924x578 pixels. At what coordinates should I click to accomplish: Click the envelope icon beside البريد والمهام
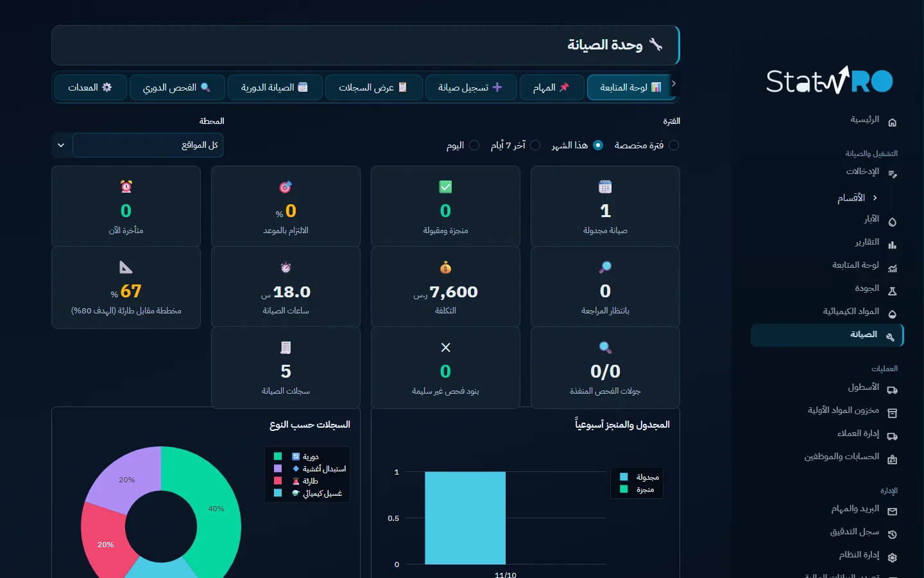tap(892, 511)
